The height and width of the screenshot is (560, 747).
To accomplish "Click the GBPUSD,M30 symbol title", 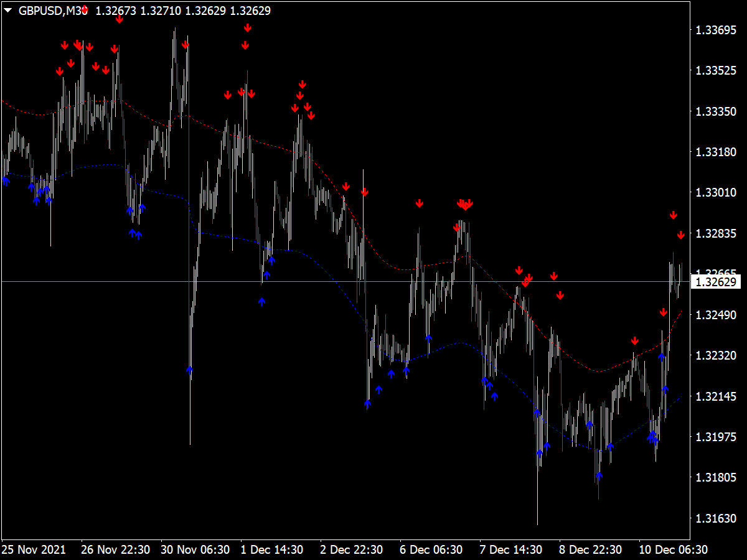I will coord(54,11).
